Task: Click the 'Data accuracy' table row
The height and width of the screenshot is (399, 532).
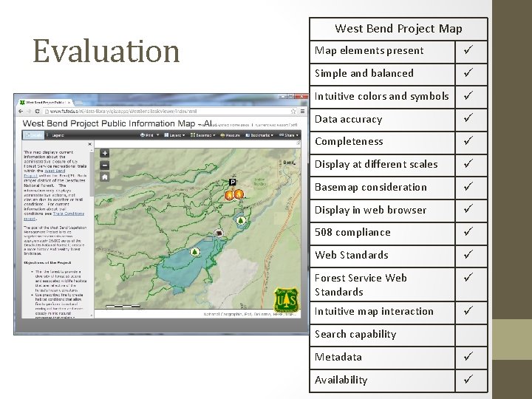Action: [x=399, y=120]
